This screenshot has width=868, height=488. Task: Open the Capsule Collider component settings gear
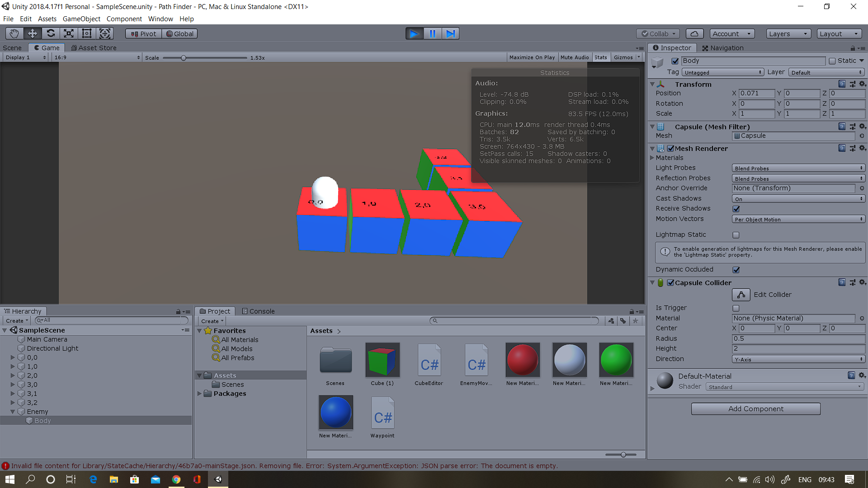click(863, 282)
